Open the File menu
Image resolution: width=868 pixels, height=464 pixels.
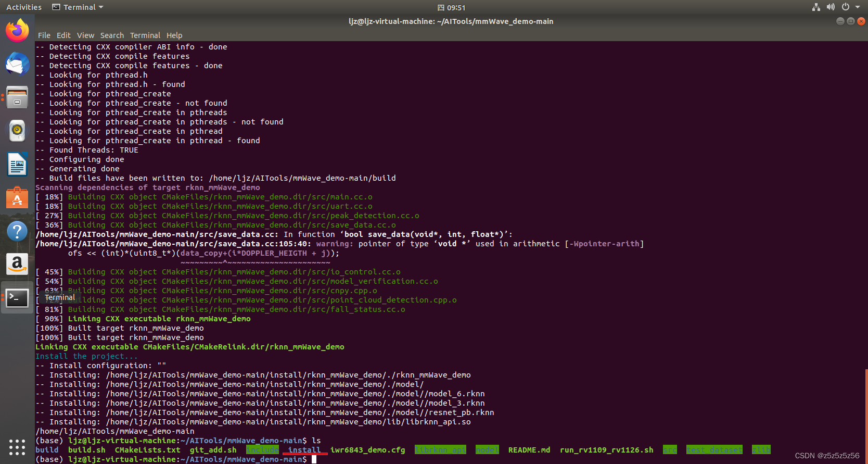44,35
